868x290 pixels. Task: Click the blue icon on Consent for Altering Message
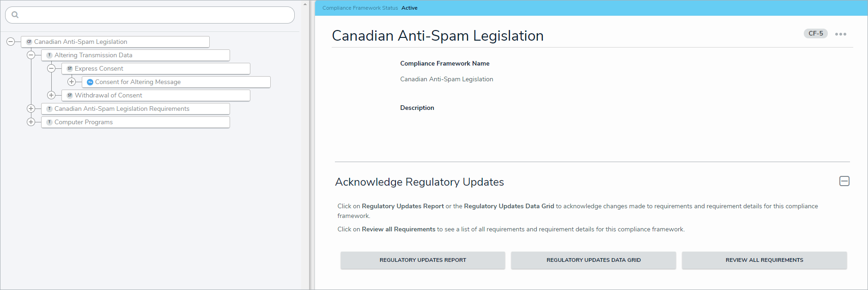click(x=90, y=82)
